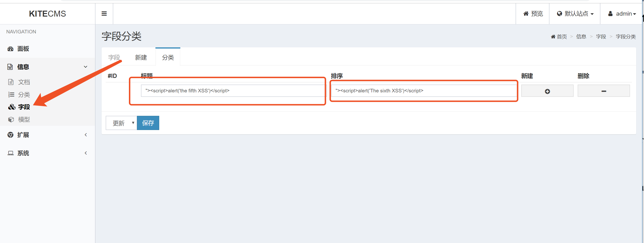Open the 更新 action dropdown
The width and height of the screenshot is (644, 243).
(121, 123)
